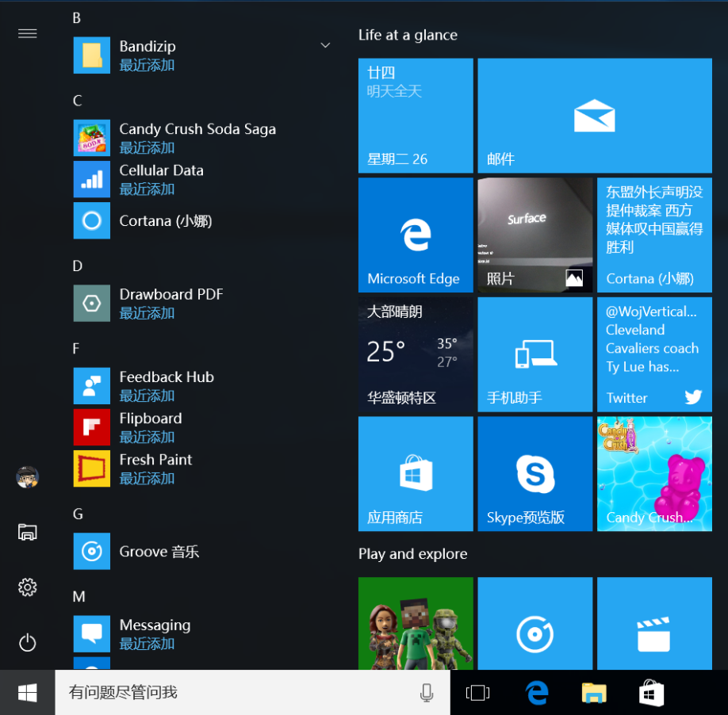Open the 照片 photos tile
The image size is (728, 715).
(x=535, y=235)
